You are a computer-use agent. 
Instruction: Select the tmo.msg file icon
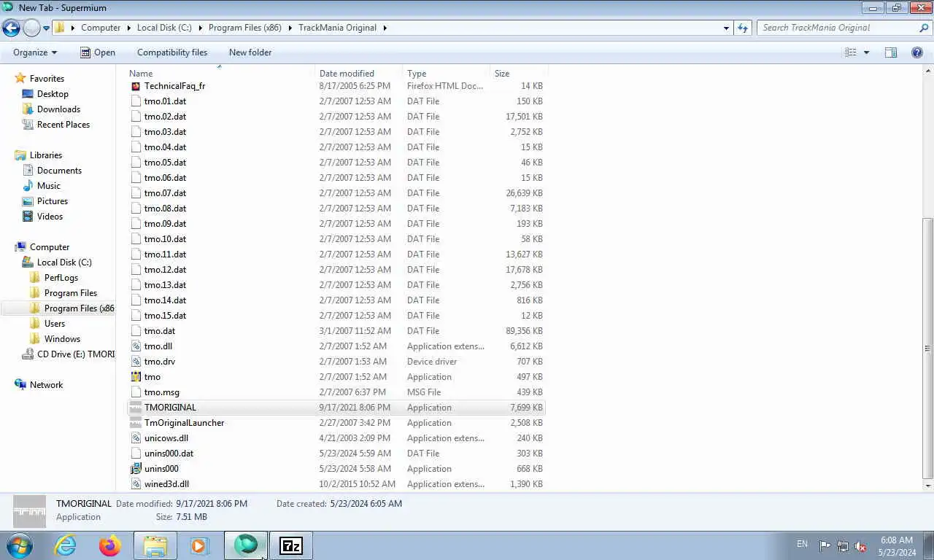pos(136,392)
